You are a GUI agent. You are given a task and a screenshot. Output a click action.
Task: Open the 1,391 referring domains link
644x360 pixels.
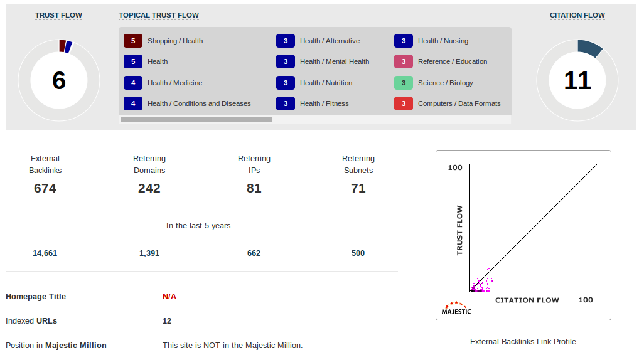coord(149,253)
